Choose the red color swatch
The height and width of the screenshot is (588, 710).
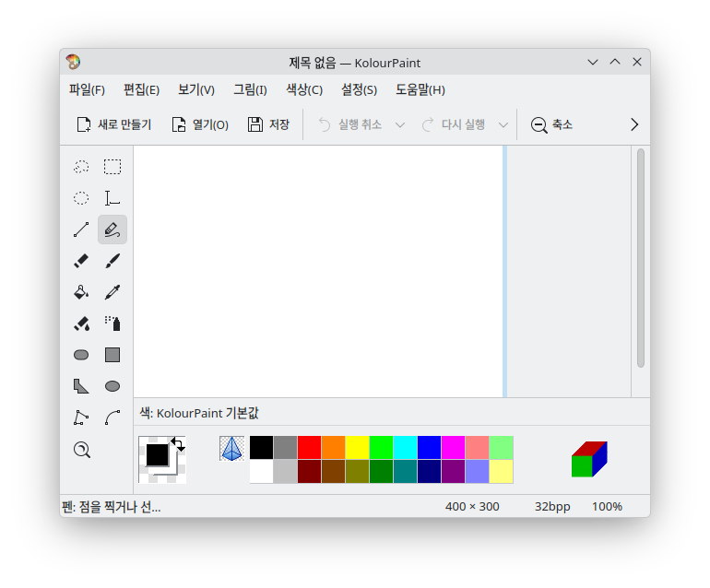309,448
